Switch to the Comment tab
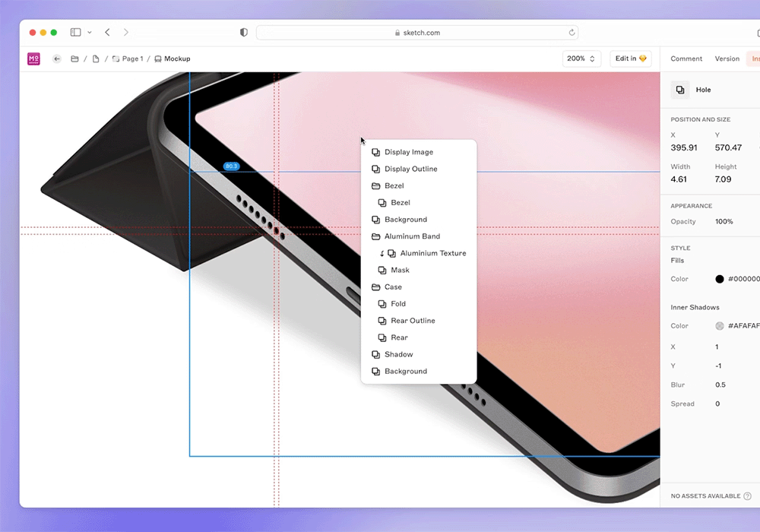 686,59
